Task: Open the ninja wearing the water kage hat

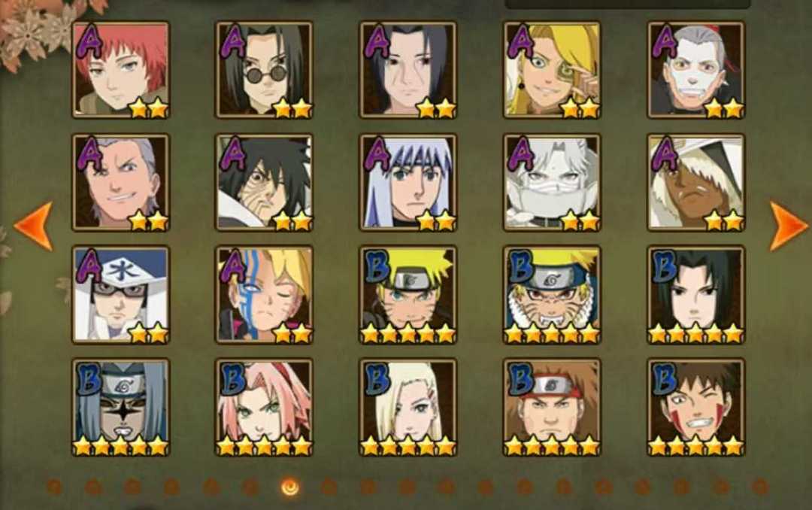Action: coord(120,295)
